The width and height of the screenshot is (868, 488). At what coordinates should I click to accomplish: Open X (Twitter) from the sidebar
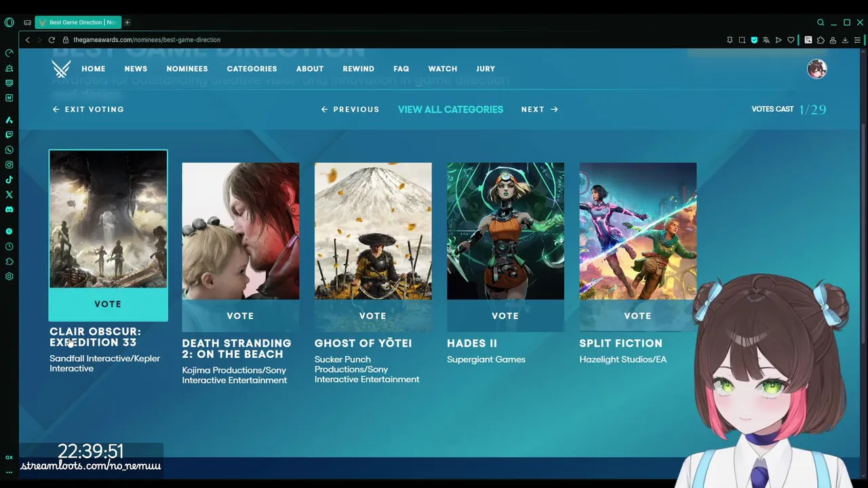point(9,195)
